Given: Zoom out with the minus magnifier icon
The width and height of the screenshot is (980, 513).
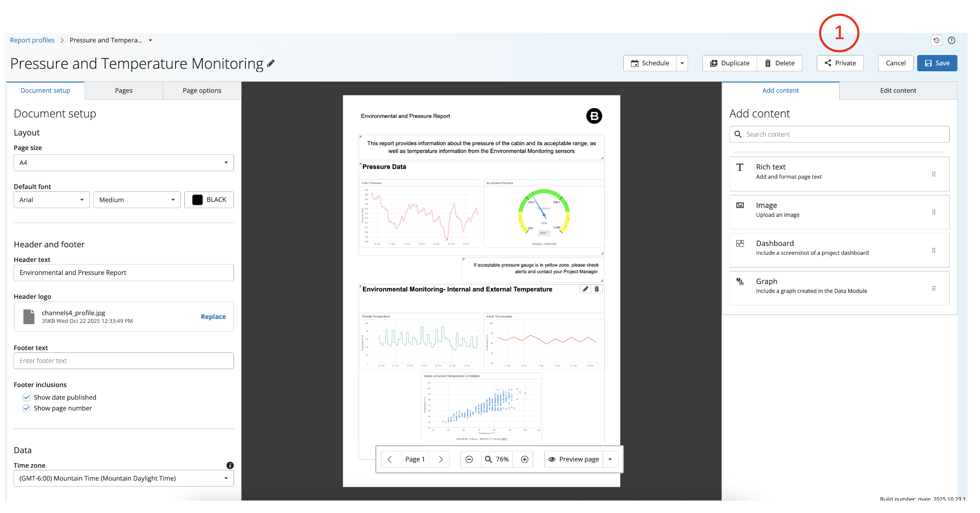Looking at the screenshot, I should click(469, 459).
